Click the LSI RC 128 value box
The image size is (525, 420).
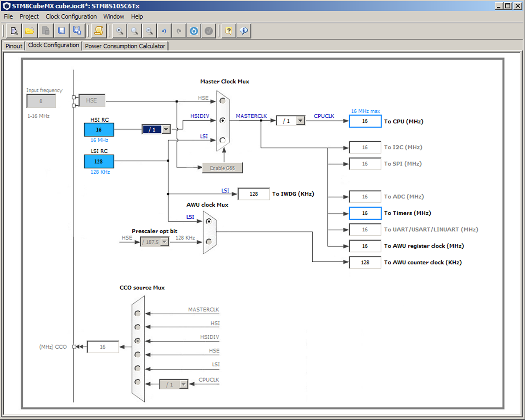click(99, 161)
